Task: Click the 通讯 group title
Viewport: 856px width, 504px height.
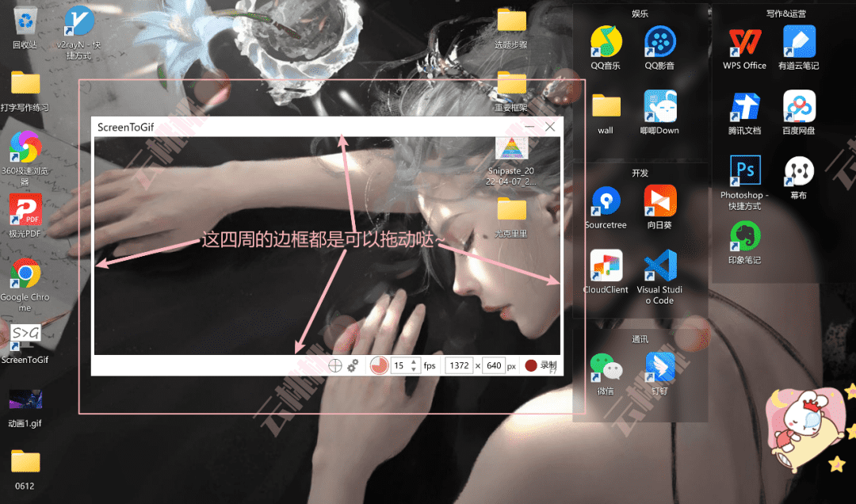Action: [x=640, y=340]
